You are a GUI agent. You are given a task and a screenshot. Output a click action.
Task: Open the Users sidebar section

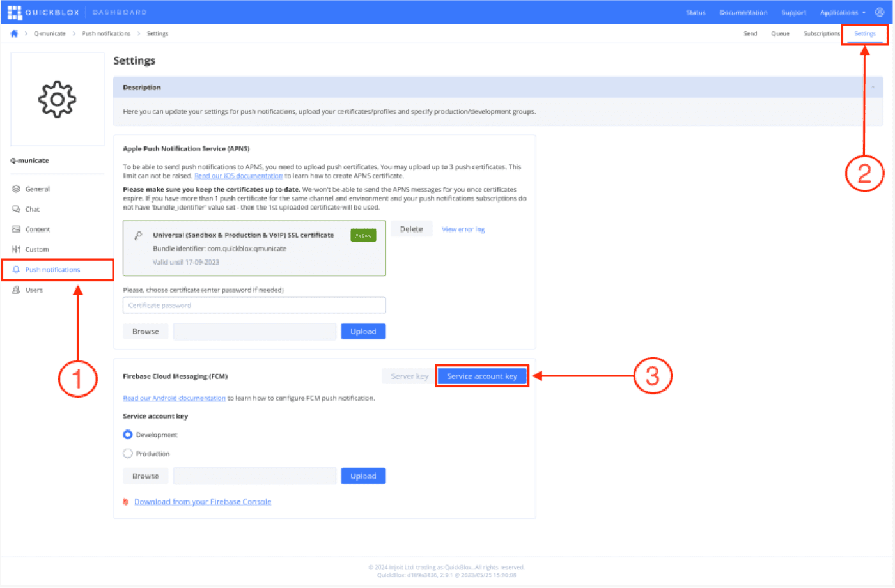[x=36, y=290]
